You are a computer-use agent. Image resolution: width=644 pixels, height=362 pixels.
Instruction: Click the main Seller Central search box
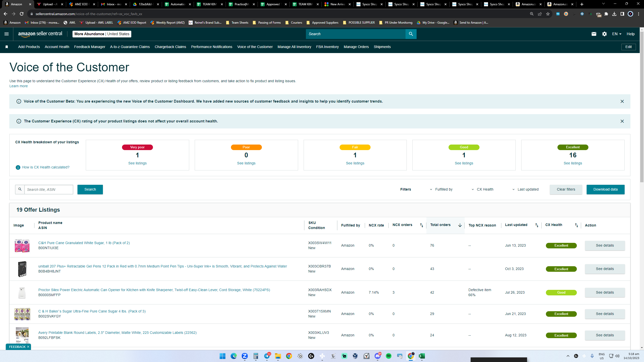[x=355, y=34]
